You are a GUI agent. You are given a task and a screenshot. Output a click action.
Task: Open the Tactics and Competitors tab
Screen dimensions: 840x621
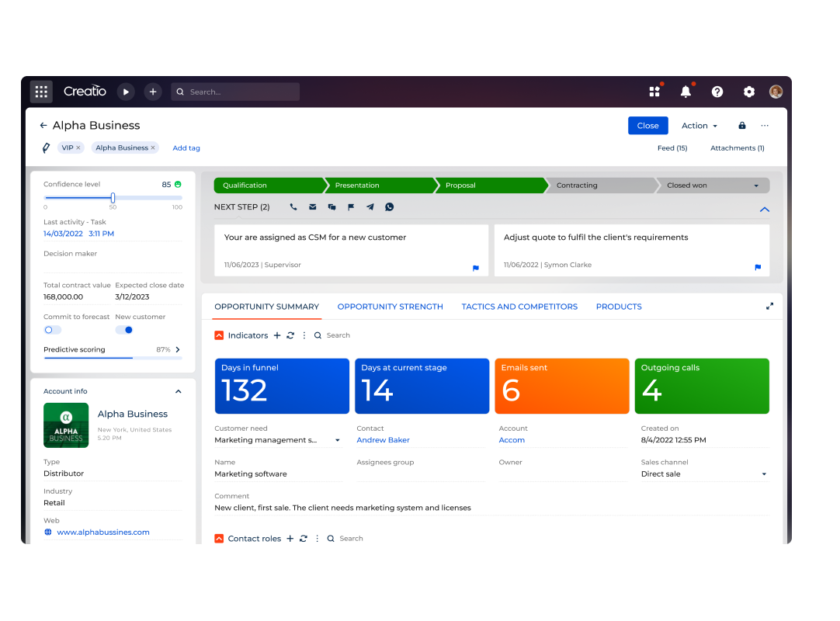click(x=519, y=307)
